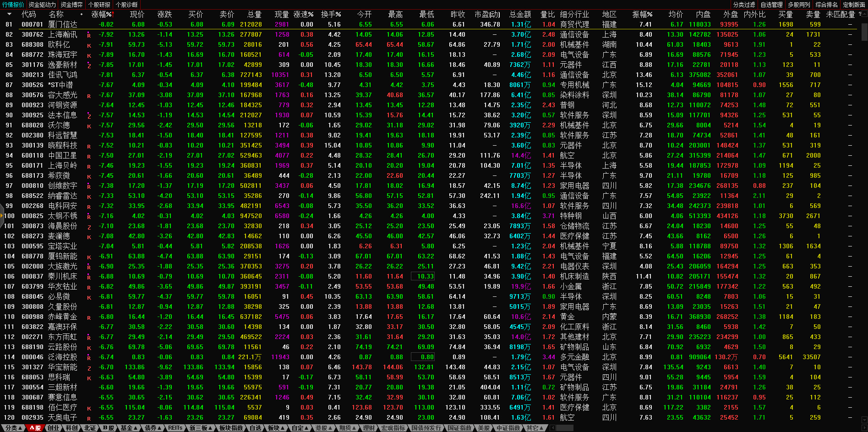The width and height of the screenshot is (868, 432).
Task: Open the 资金驱动力 tab
Action: (x=42, y=5)
